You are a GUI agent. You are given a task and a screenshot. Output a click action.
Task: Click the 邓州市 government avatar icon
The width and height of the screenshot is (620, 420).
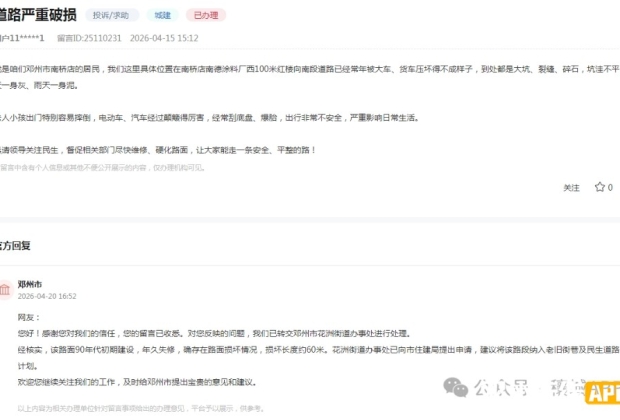4,290
